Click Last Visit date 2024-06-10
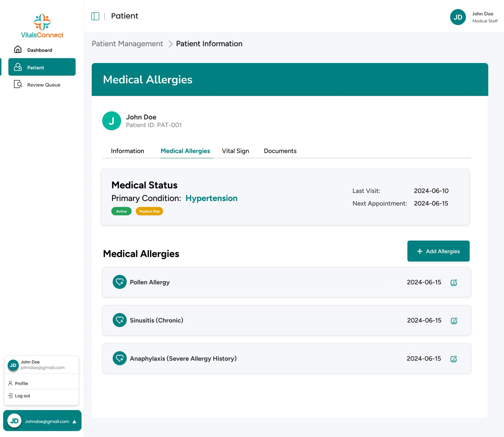Viewport: 504px width, 437px height. click(x=431, y=191)
